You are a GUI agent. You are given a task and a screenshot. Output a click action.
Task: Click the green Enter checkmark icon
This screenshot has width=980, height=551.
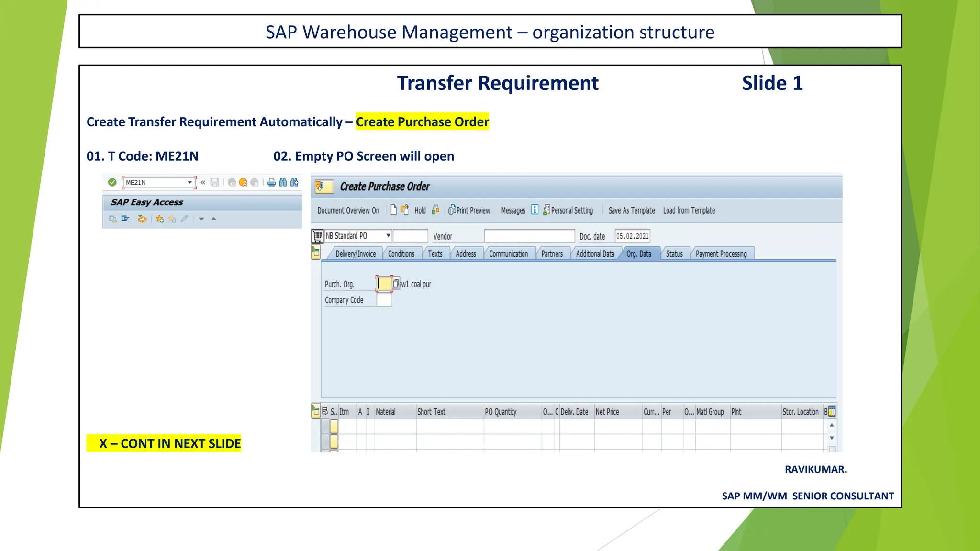[112, 182]
